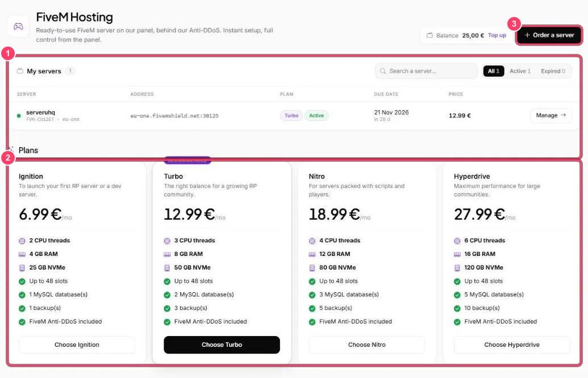
Task: Choose the Hyperdrive plan
Action: pyautogui.click(x=512, y=345)
